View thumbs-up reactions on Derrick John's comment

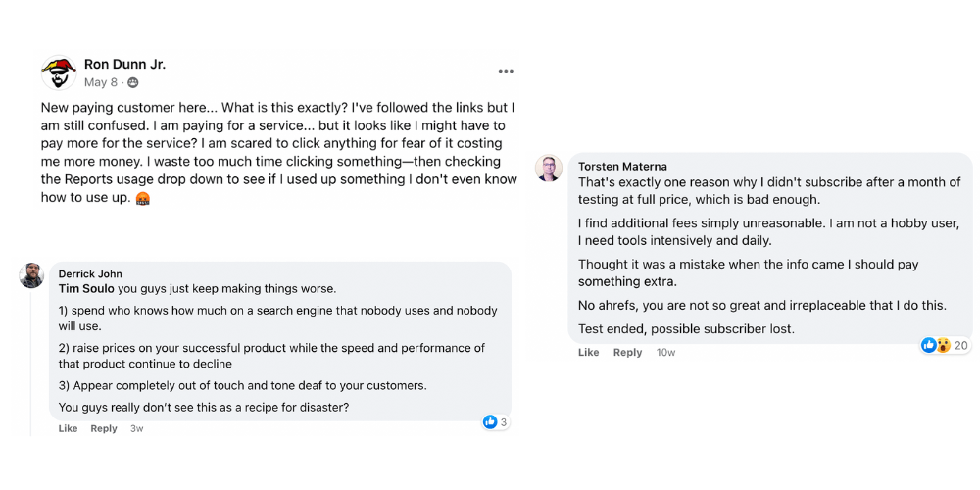pos(495,422)
